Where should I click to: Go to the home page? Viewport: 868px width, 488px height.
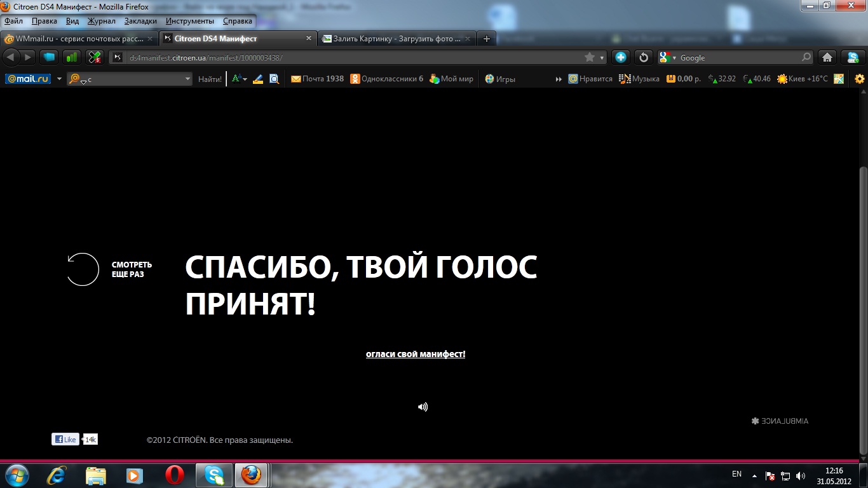click(x=827, y=57)
